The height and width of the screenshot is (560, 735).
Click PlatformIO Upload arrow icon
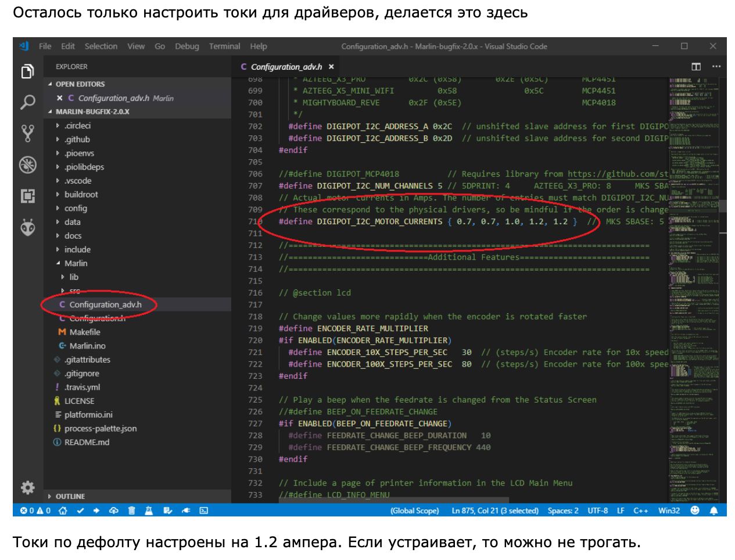point(96,511)
